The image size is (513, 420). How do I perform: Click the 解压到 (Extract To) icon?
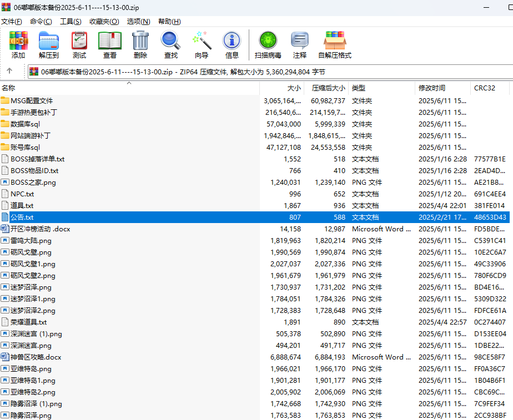[x=48, y=44]
